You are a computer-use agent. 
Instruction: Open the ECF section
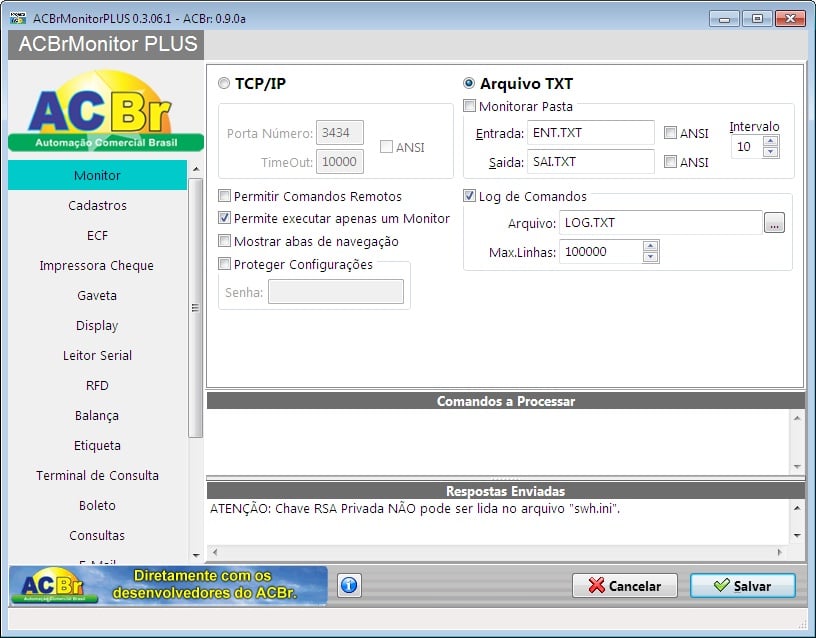point(97,236)
